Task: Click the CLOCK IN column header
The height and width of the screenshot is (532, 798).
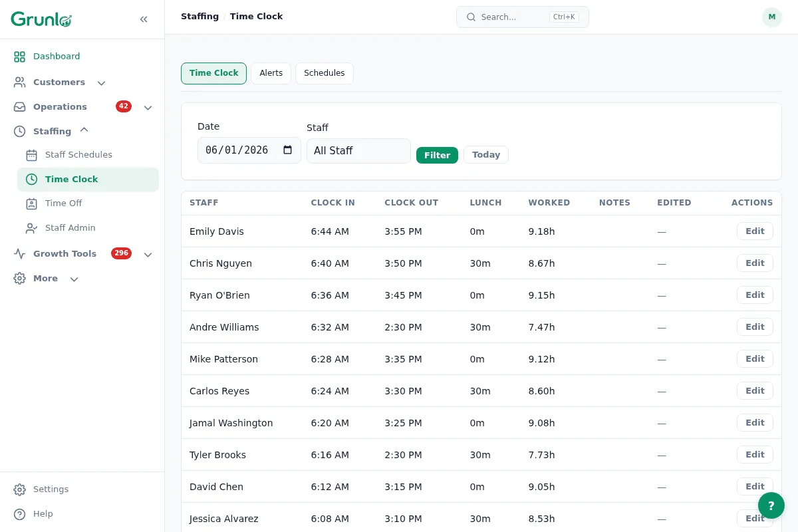Action: pos(332,203)
